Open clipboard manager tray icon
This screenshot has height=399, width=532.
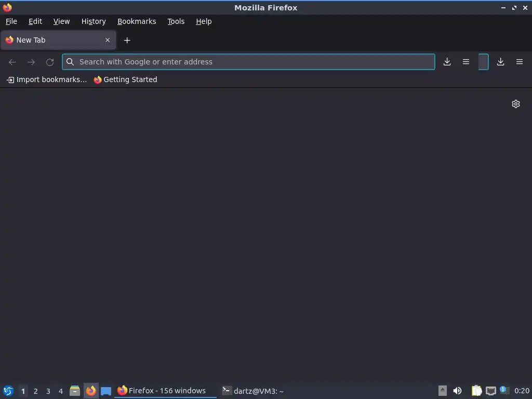pos(477,391)
